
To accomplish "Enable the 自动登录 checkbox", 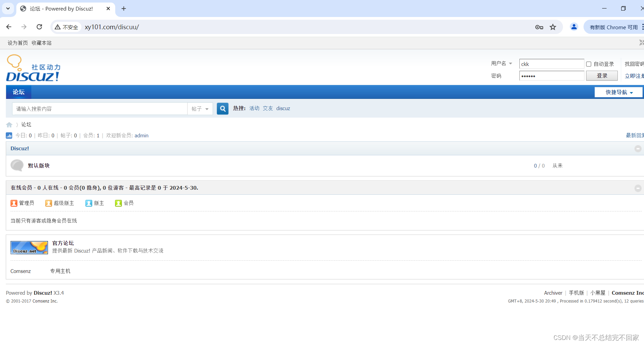I will tap(589, 64).
